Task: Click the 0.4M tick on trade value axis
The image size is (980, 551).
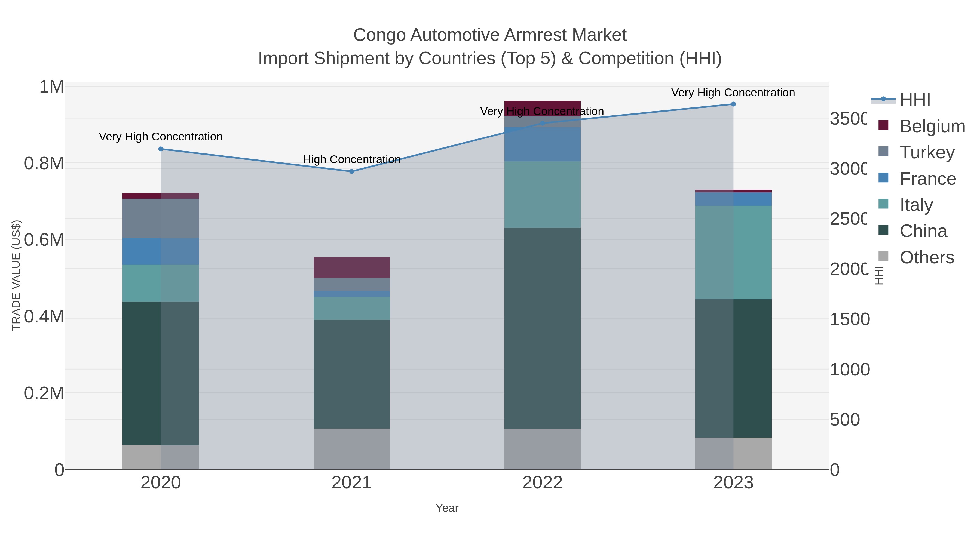Action: click(x=44, y=317)
